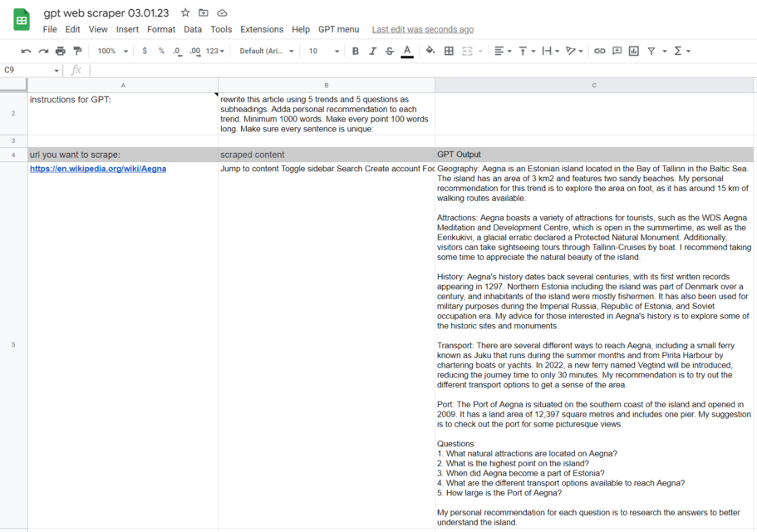Format as currency with dollar icon
Image resolution: width=757 pixels, height=532 pixels.
pos(145,51)
